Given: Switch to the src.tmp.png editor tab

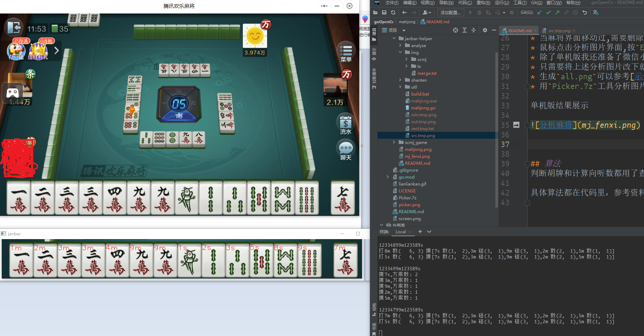Looking at the screenshot, I should click(559, 30).
